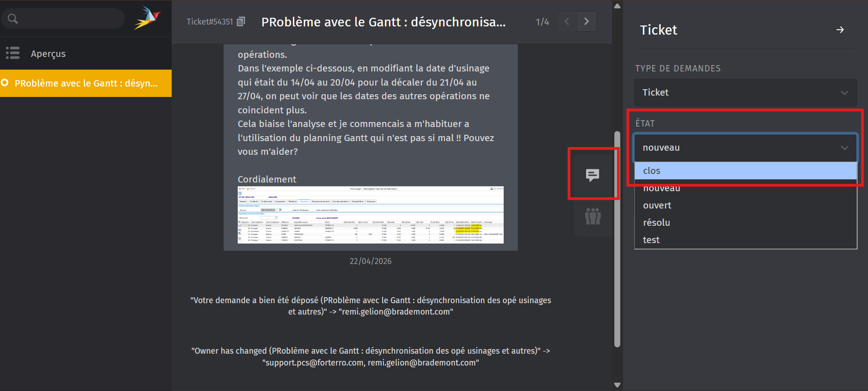Click the conversation vertical scrollbar thumb
The image size is (868, 391).
617,239
